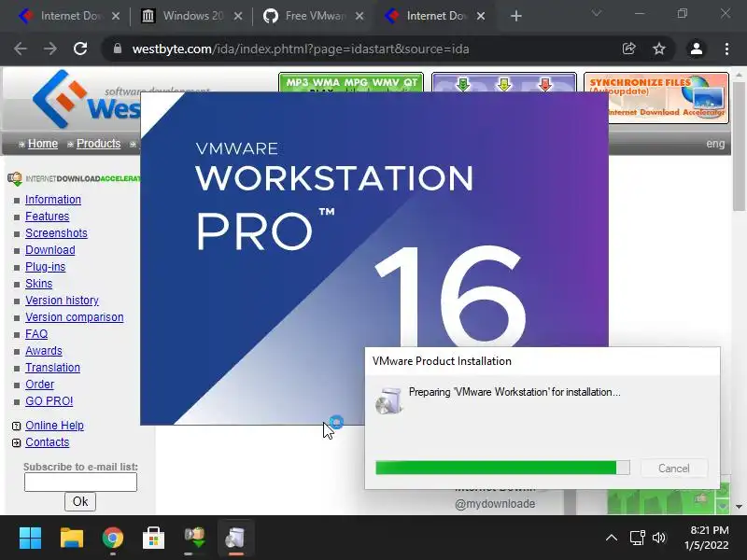747x560 pixels.
Task: Share this page via the share icon
Action: (x=628, y=49)
